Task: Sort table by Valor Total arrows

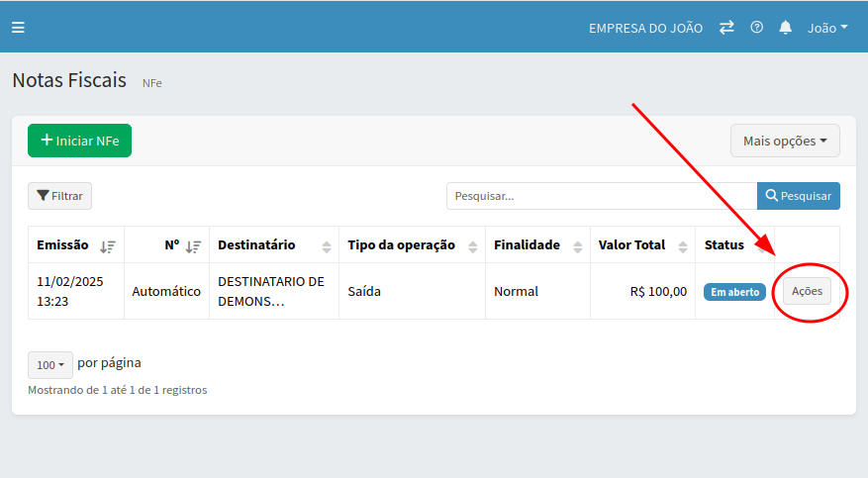Action: [682, 246]
